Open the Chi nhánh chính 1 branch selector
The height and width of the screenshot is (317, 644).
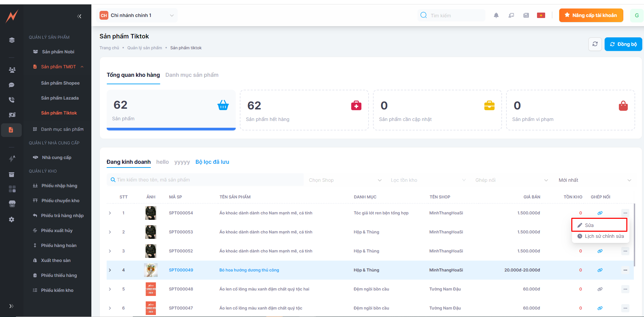(137, 15)
